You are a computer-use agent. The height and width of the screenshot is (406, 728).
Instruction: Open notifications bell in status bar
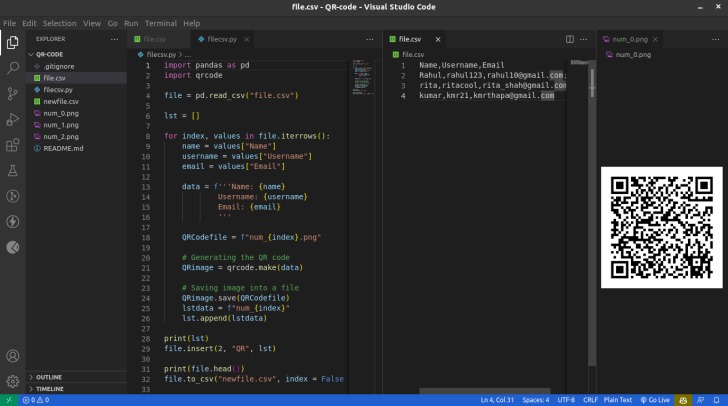coord(716,400)
